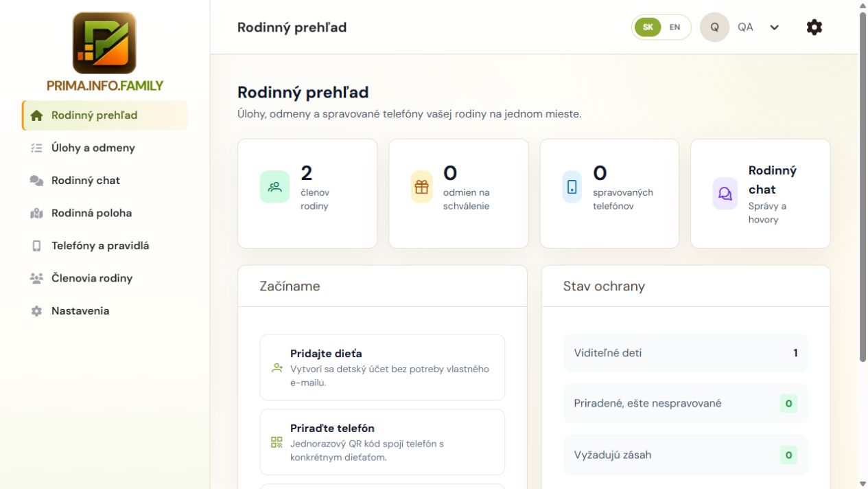
Task: Click the purple chat icon on Rodinný chat card
Action: point(725,194)
